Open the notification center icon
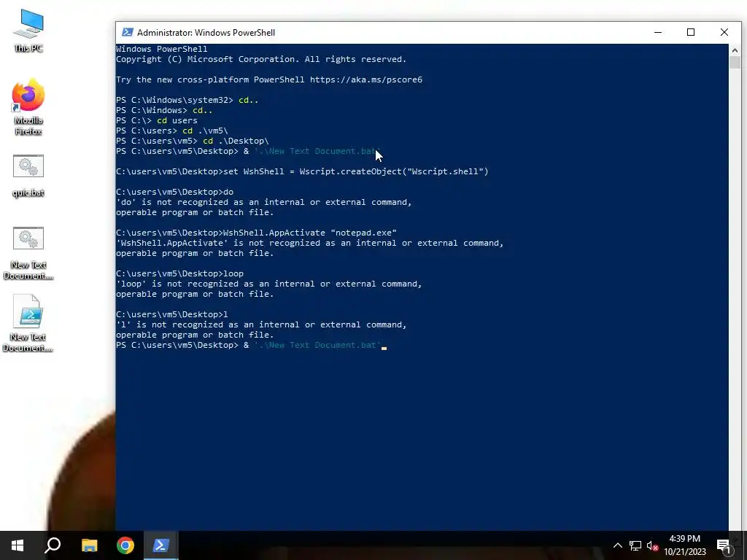The width and height of the screenshot is (747, 560). point(724,545)
